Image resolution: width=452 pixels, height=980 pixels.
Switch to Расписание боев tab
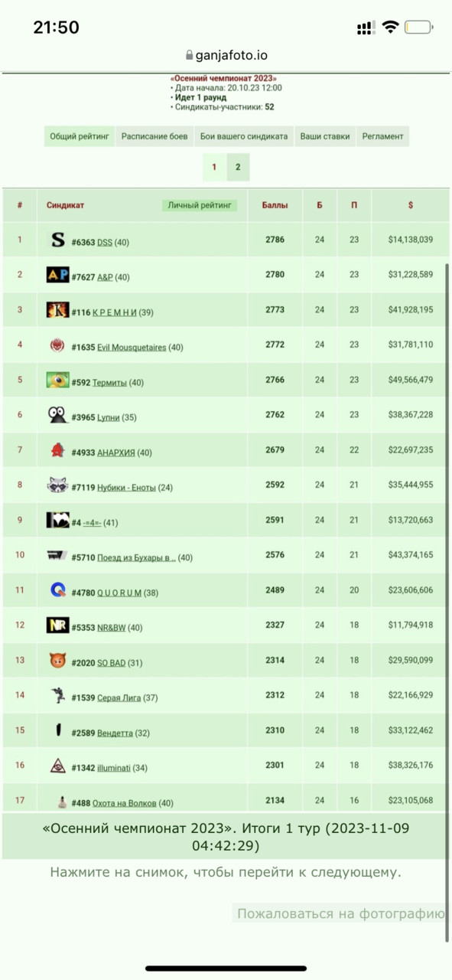pyautogui.click(x=154, y=136)
